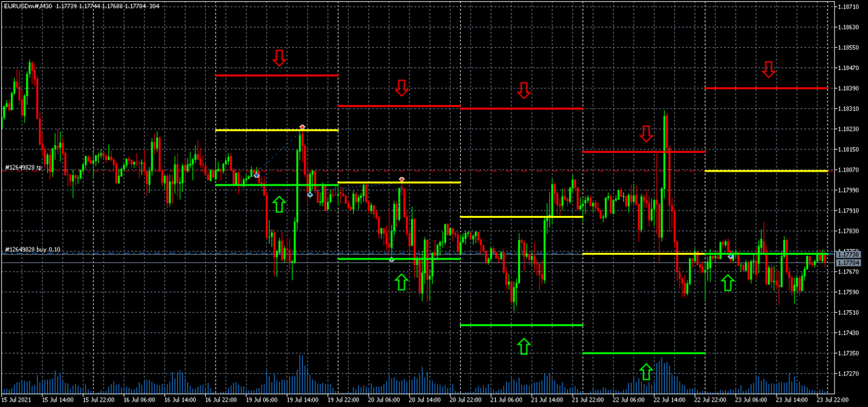Click price scale label 1.17510
Viewport: 868px width, 407px height.
(x=848, y=313)
